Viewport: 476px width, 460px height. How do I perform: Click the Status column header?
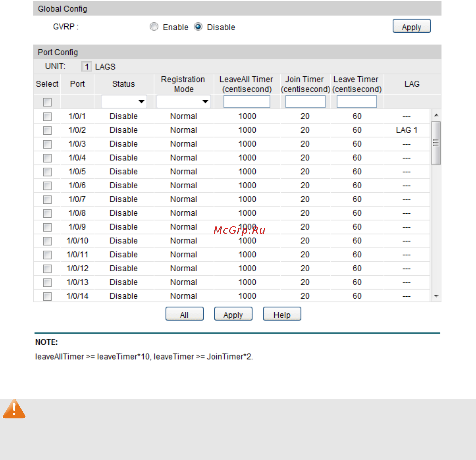coord(124,84)
